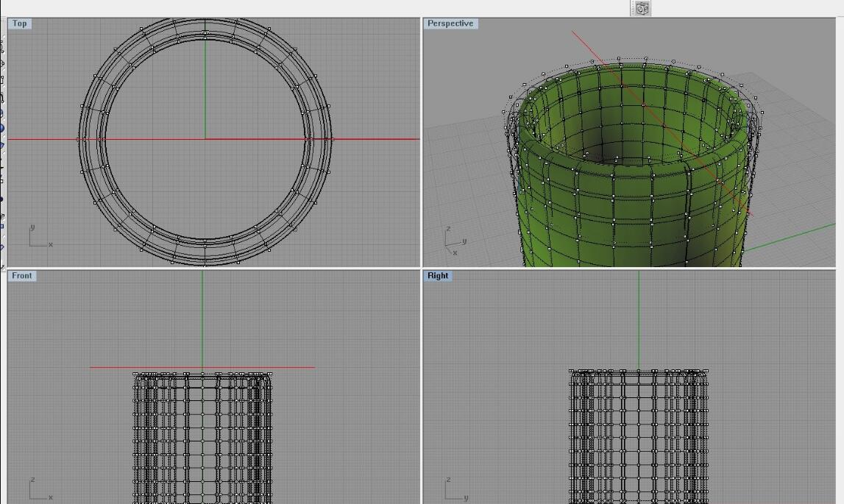Click the horizontal divider between Top and Front

pyautogui.click(x=213, y=269)
